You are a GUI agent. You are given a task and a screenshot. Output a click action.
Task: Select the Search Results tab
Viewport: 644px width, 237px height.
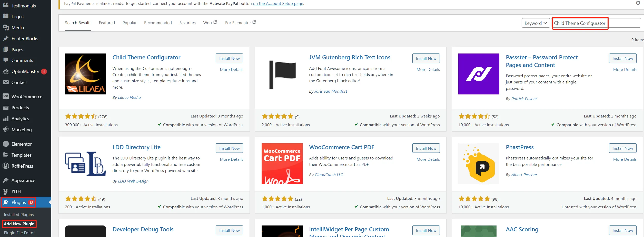pyautogui.click(x=78, y=23)
